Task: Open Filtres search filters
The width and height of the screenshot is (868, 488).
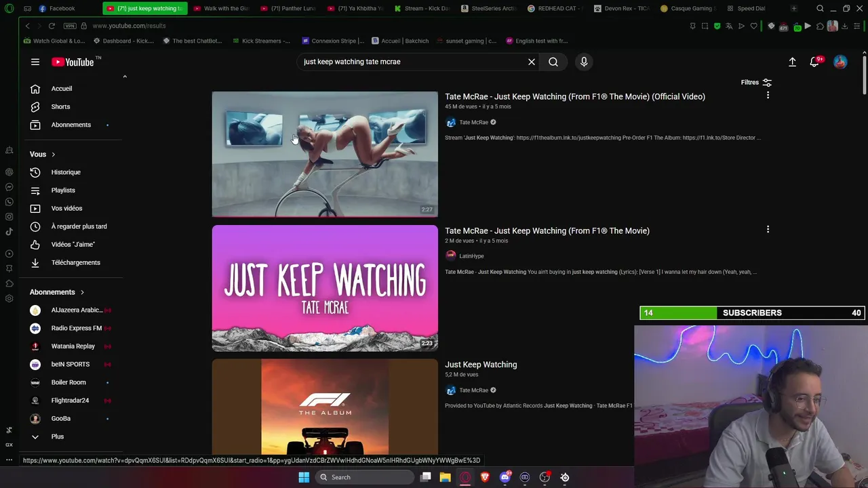Action: click(756, 83)
